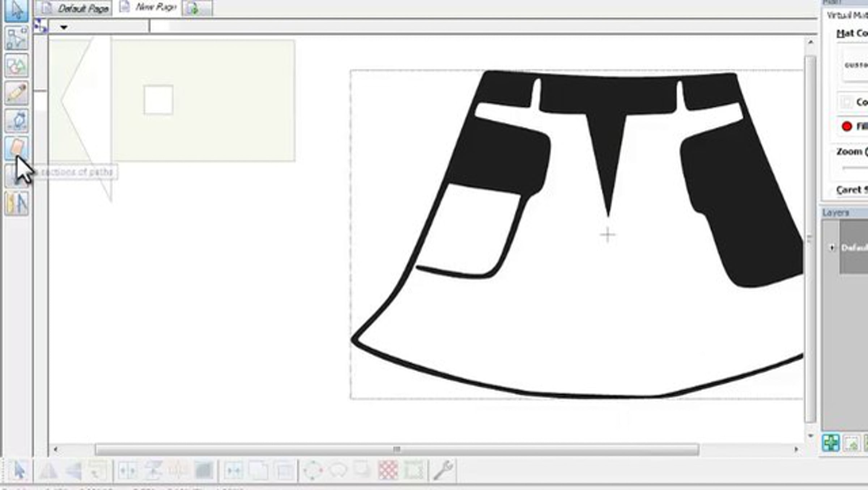Screen dimensions: 868x490
Task: Toggle the checkbox above the red Fill dot
Action: (x=846, y=102)
